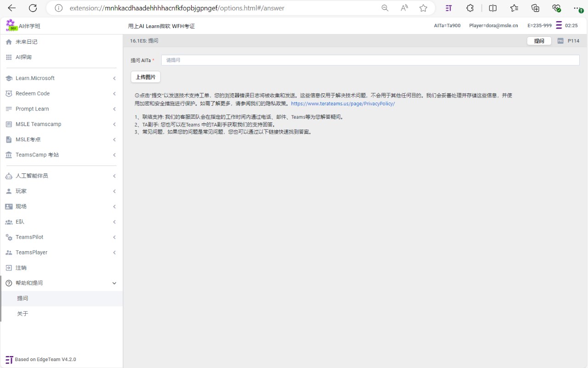Expand the 人工智能伴侣 chevron
Viewport: 588px width, 368px height.
[x=114, y=176]
